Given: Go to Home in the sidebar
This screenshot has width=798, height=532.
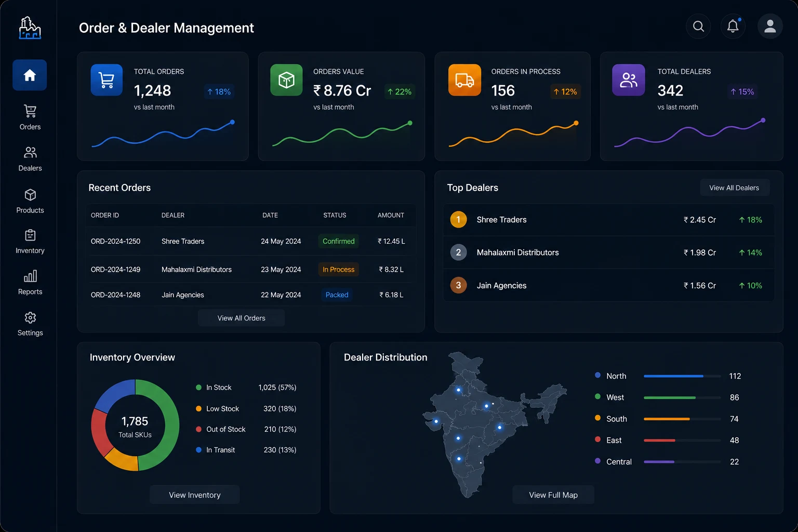Looking at the screenshot, I should pyautogui.click(x=30, y=75).
